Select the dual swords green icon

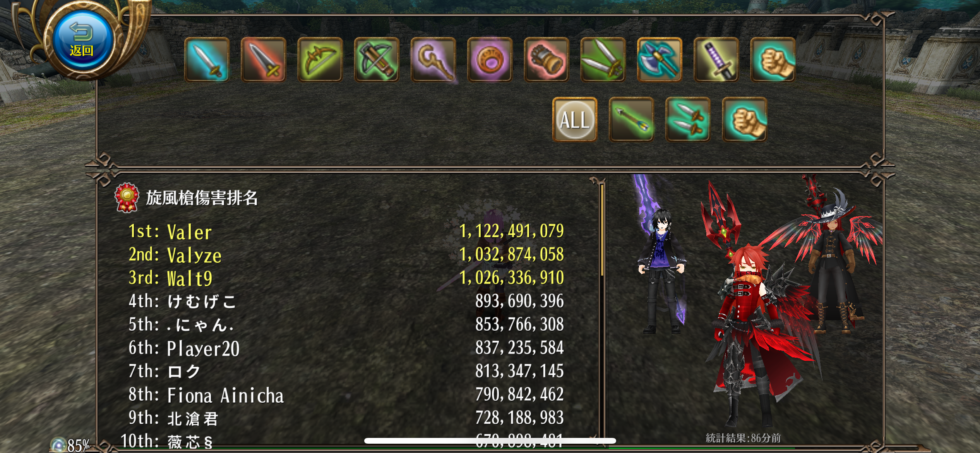603,60
